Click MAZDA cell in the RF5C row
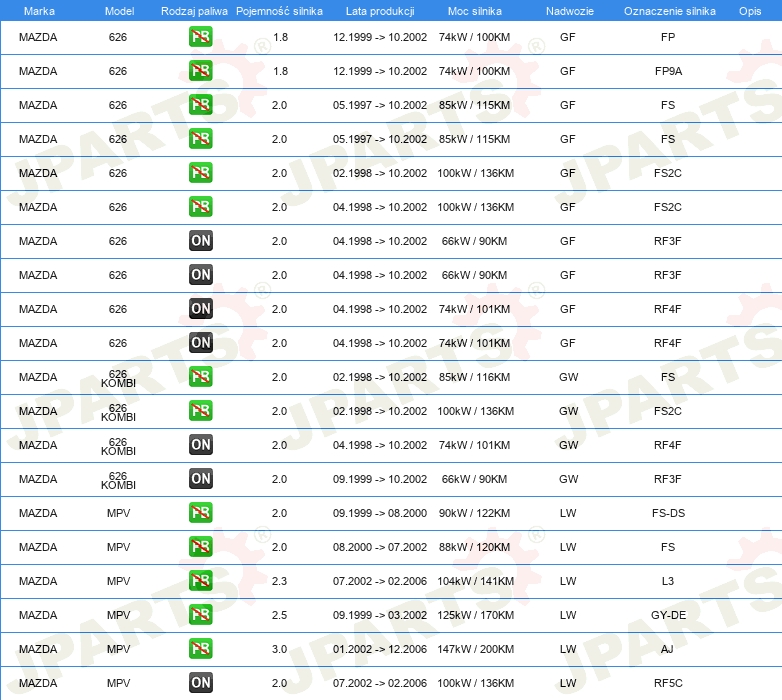 [x=38, y=683]
